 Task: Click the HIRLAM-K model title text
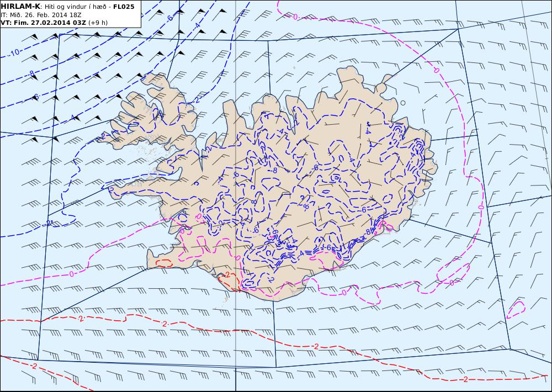click(x=20, y=6)
